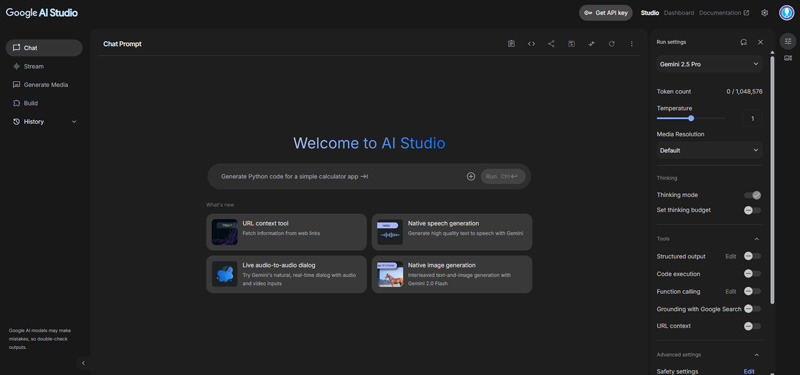Clear chat with the refresh icon
This screenshot has width=800, height=375.
point(611,44)
